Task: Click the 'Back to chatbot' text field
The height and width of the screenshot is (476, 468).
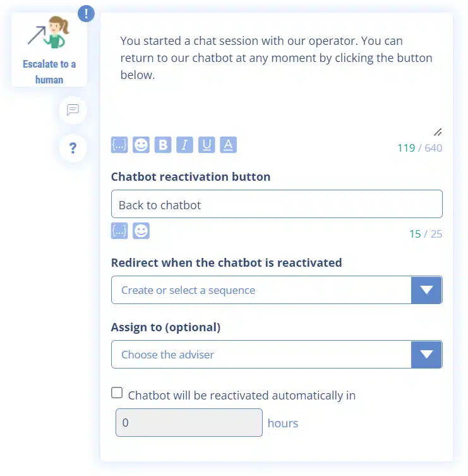Action: pyautogui.click(x=277, y=205)
